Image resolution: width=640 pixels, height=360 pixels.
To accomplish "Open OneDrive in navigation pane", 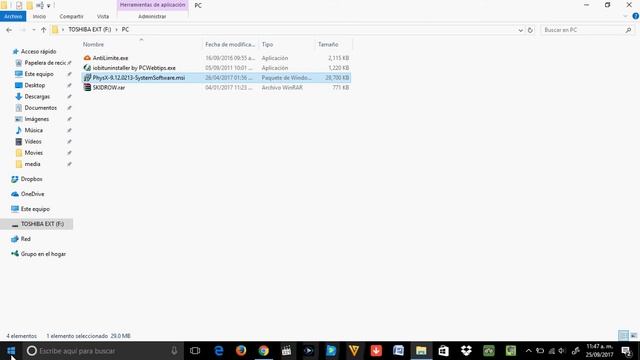I will click(x=32, y=194).
